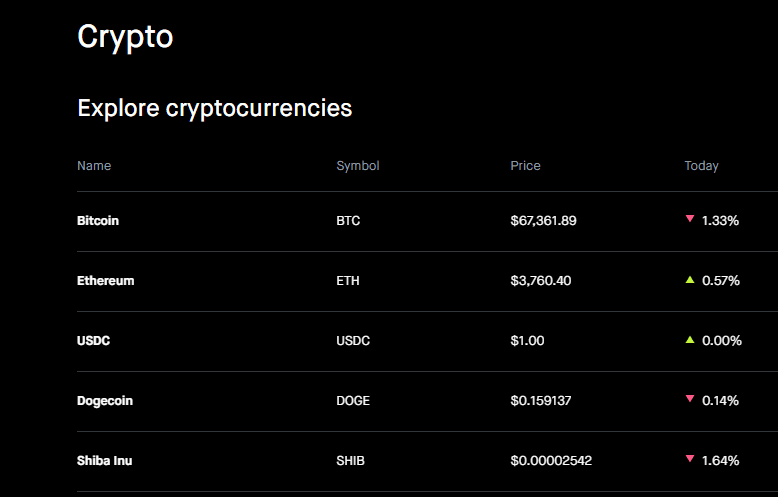Image resolution: width=778 pixels, height=497 pixels.
Task: Click the BTC symbol cell
Action: (x=348, y=221)
